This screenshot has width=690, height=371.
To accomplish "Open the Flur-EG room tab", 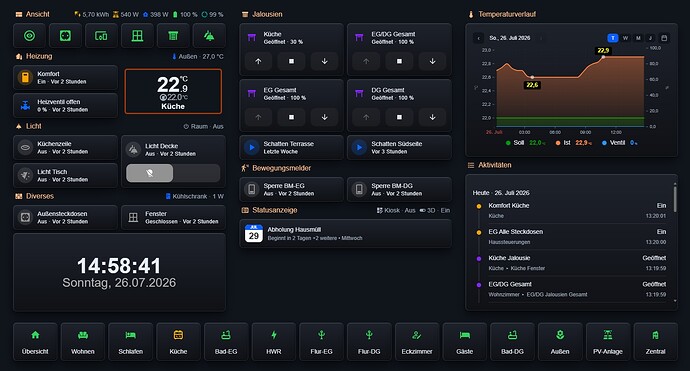I will (321, 342).
